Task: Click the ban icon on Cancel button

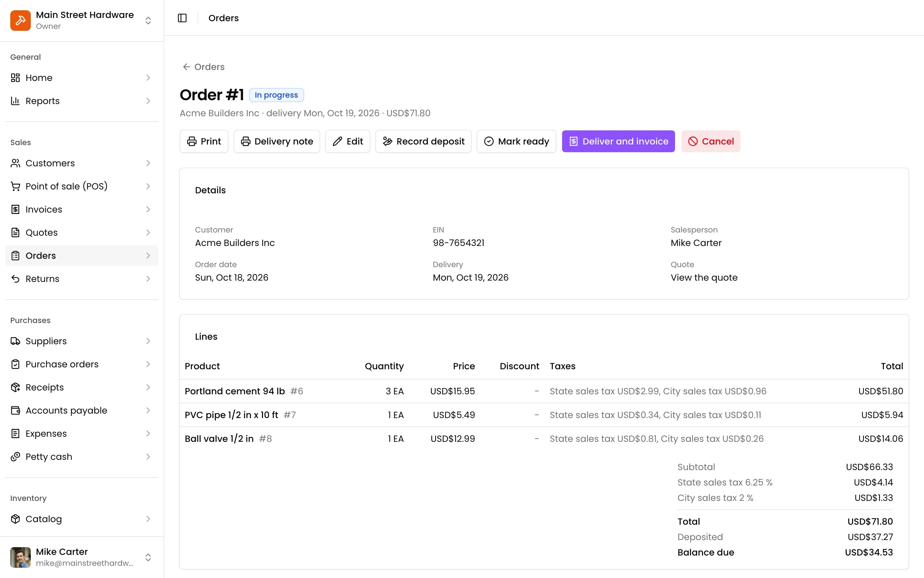Action: click(x=693, y=141)
